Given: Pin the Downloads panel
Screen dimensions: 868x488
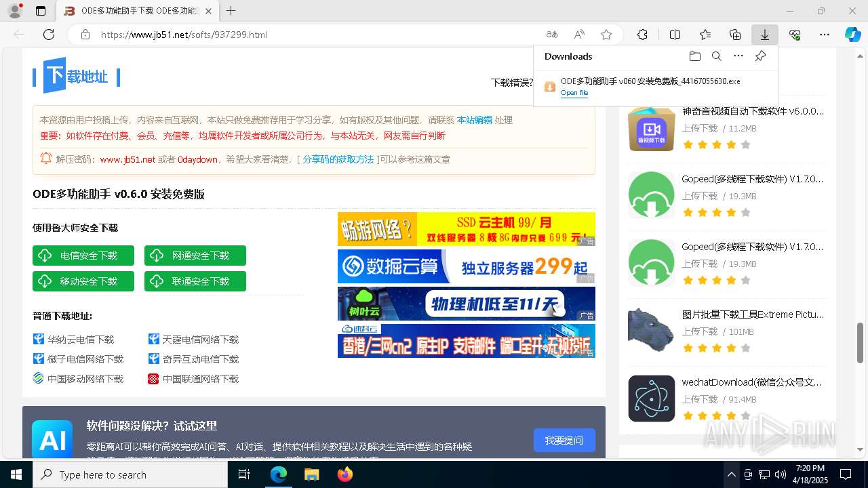Looking at the screenshot, I should (760, 56).
